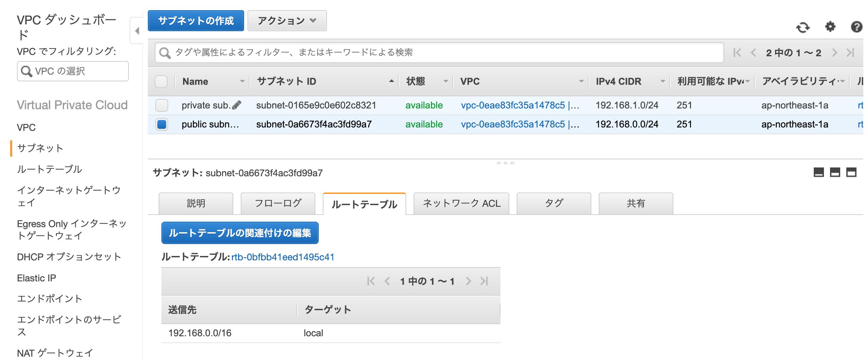Check the private subnet row checkbox
Screen dimensions: 868x360
click(162, 105)
